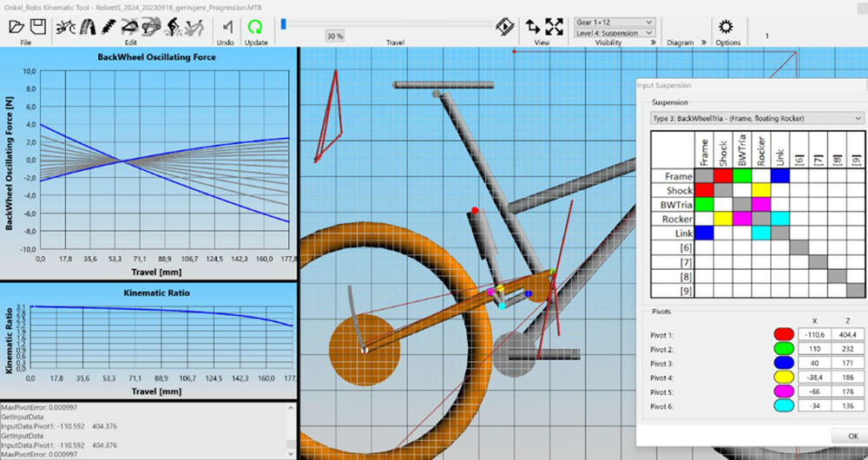Click the tire edit icon
The image size is (868, 460).
pos(88,27)
